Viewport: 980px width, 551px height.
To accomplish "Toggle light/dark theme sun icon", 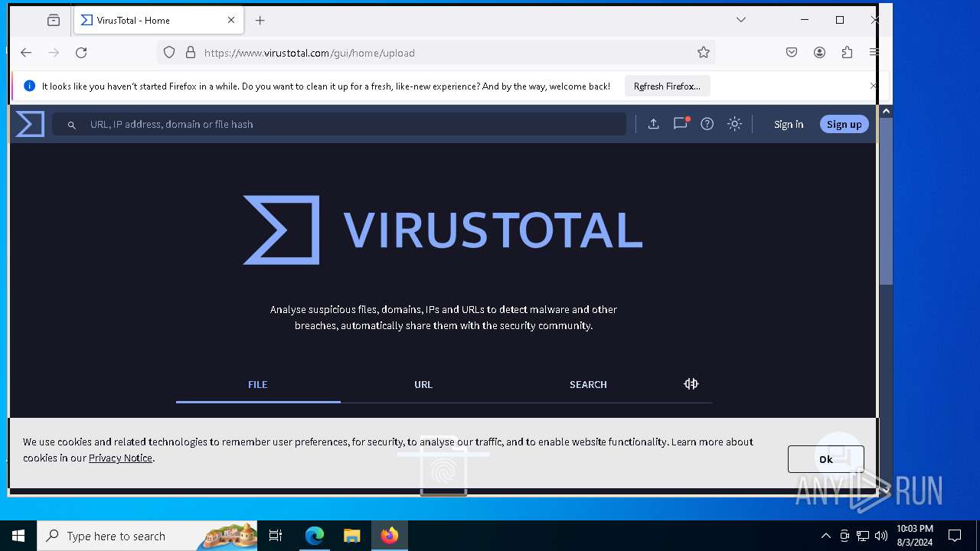I will pos(735,124).
